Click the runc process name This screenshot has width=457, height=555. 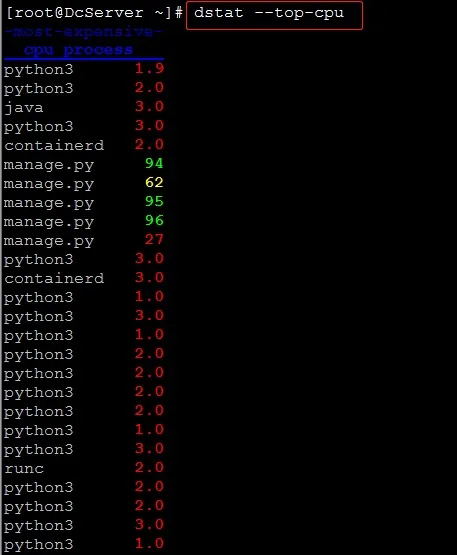pyautogui.click(x=24, y=469)
